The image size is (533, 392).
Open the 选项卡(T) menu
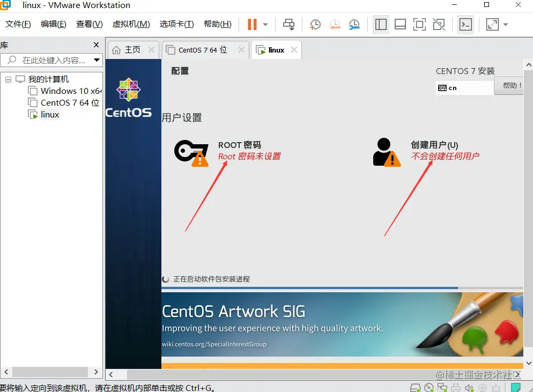point(177,24)
